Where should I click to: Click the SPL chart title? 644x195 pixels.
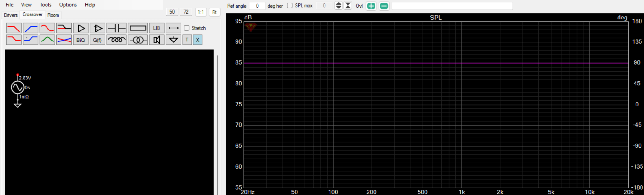(436, 18)
